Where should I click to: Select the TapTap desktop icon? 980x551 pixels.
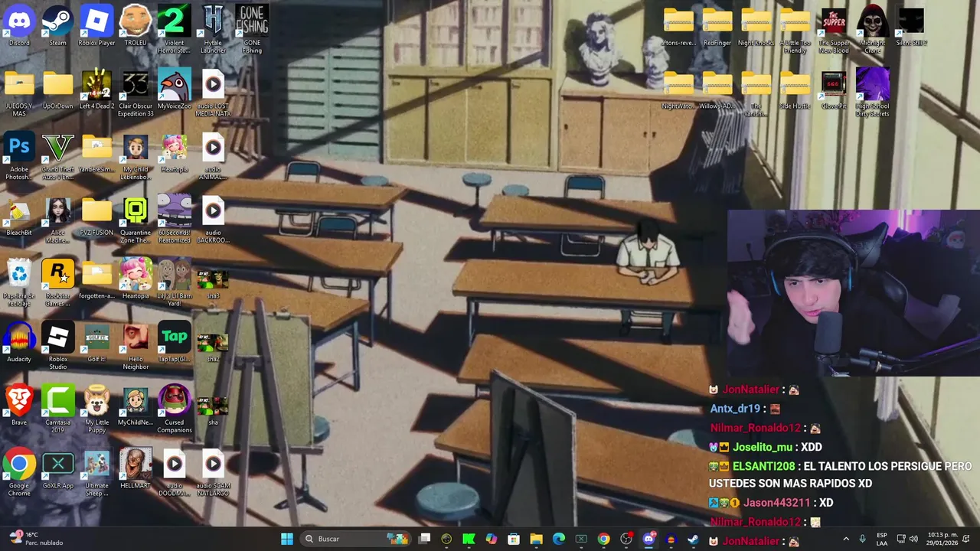click(x=175, y=343)
